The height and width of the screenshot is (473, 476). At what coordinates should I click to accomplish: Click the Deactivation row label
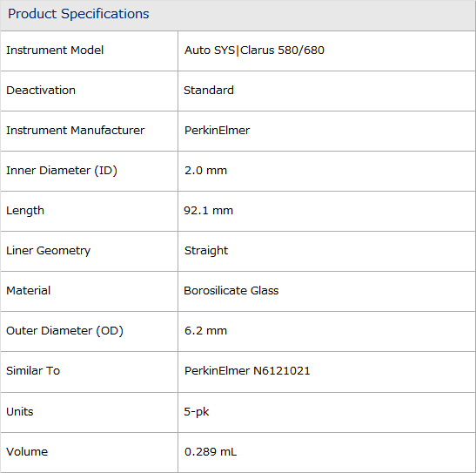point(41,91)
